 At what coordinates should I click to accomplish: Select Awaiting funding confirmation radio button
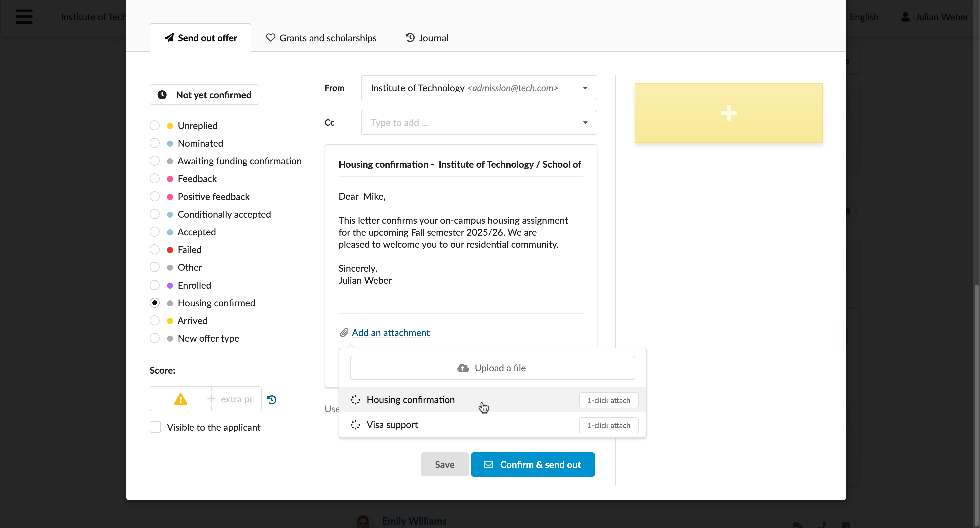154,161
